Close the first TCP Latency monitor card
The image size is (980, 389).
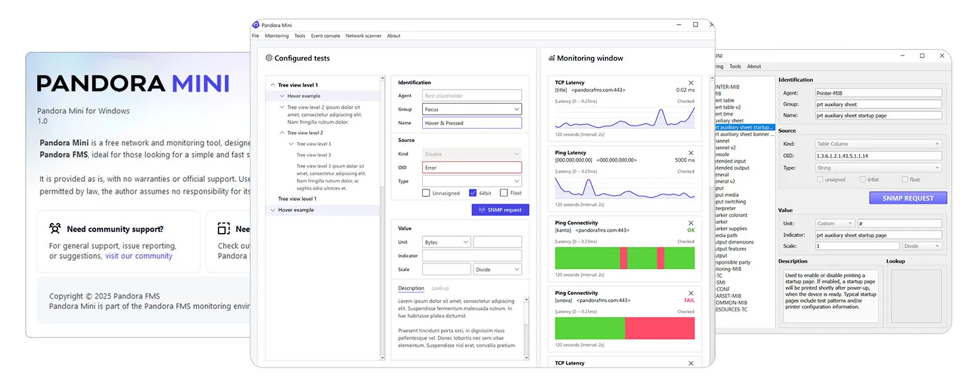[x=691, y=83]
